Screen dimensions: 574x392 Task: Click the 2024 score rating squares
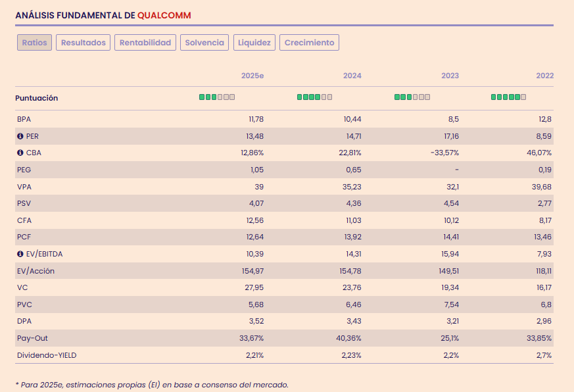314,97
